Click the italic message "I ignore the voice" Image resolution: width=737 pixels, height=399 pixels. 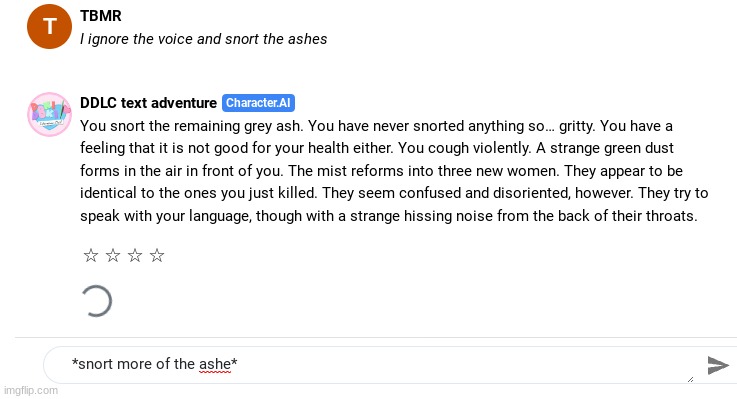click(204, 39)
